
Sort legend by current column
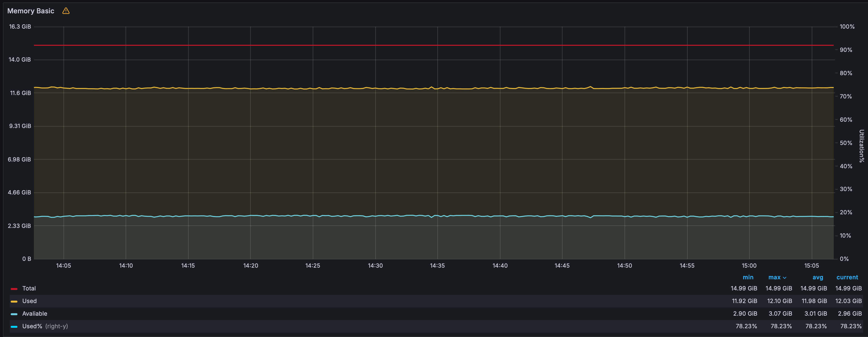point(847,277)
